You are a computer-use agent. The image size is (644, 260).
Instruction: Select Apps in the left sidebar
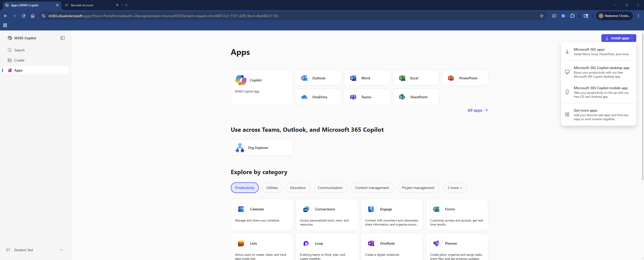[x=36, y=70]
